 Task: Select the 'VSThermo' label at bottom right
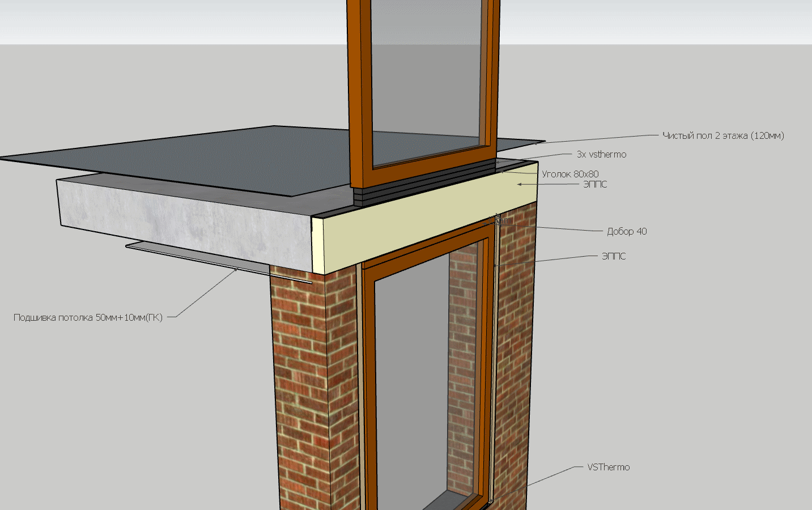[608, 467]
